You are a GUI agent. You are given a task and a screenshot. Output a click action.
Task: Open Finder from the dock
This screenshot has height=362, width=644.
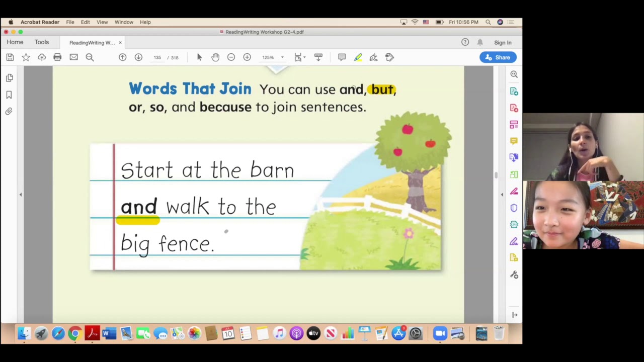[24, 333]
